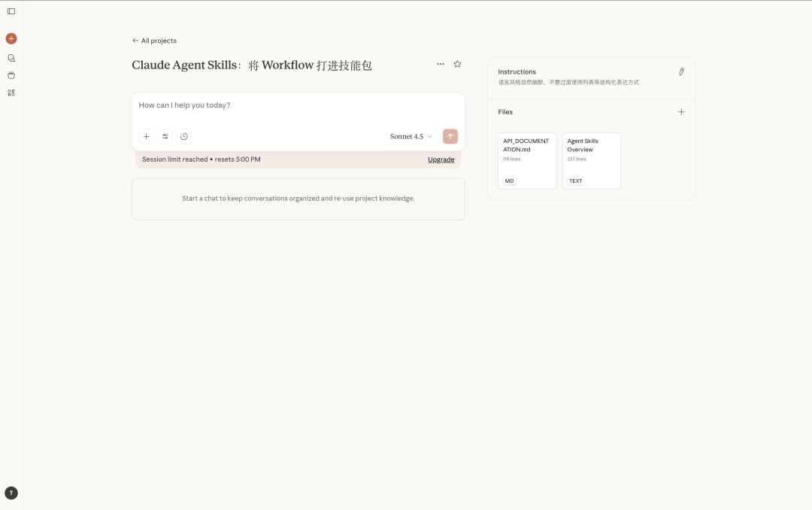Click the attach plus button in composer
812x510 pixels.
coord(146,136)
